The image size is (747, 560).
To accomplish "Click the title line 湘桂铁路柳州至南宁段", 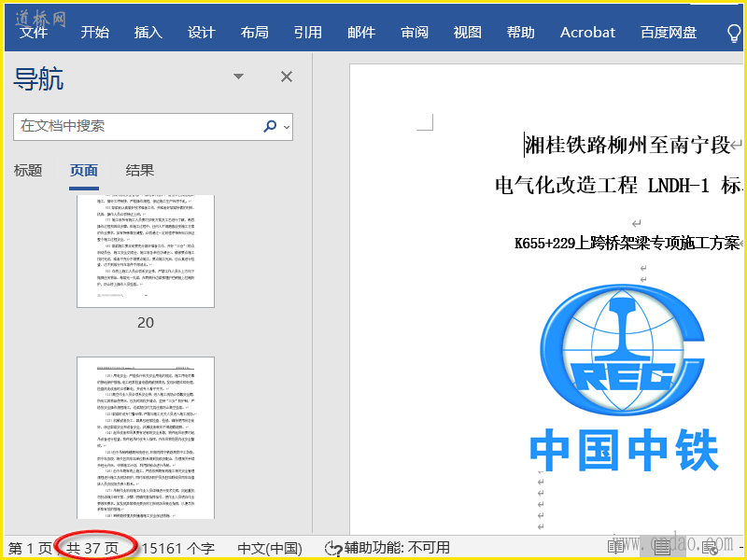I will point(627,145).
